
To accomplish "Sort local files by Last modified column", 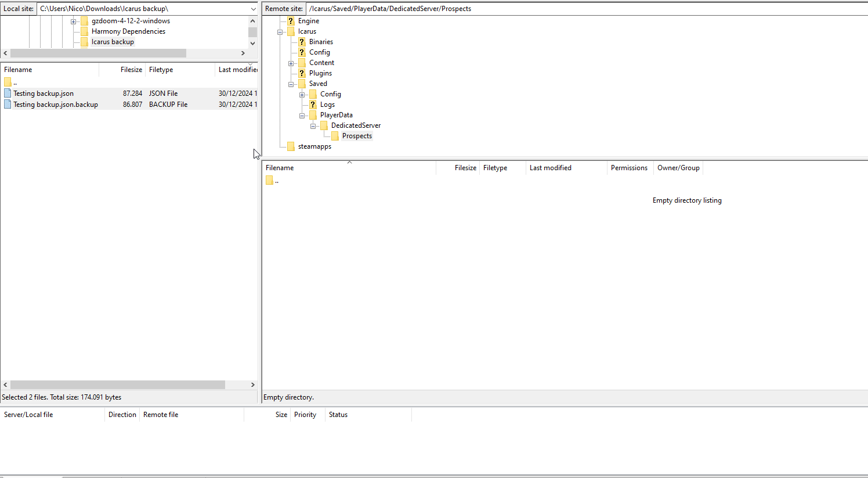I will pos(237,70).
